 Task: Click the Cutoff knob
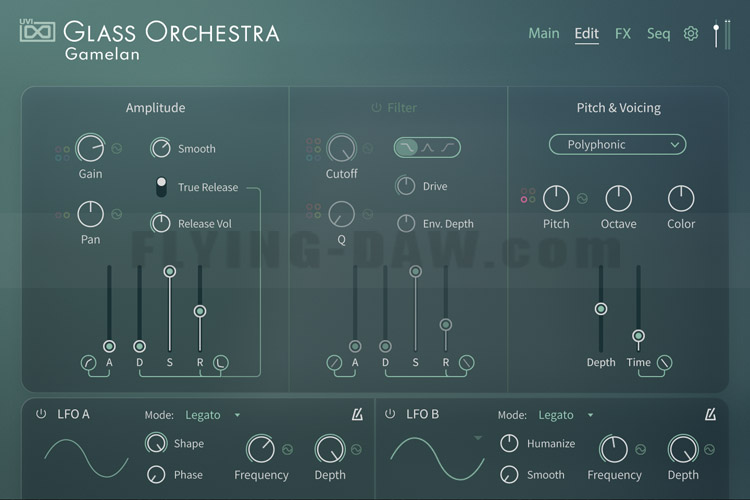(342, 148)
